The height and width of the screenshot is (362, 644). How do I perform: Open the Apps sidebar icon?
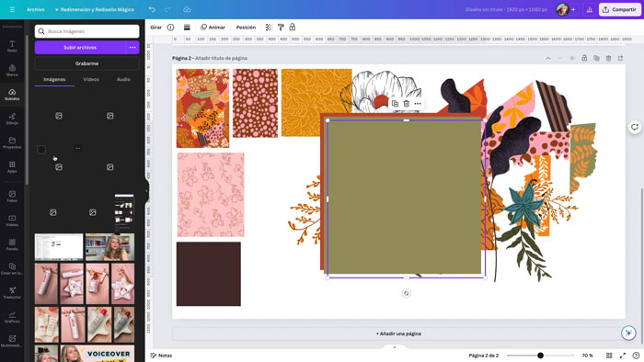point(12,167)
